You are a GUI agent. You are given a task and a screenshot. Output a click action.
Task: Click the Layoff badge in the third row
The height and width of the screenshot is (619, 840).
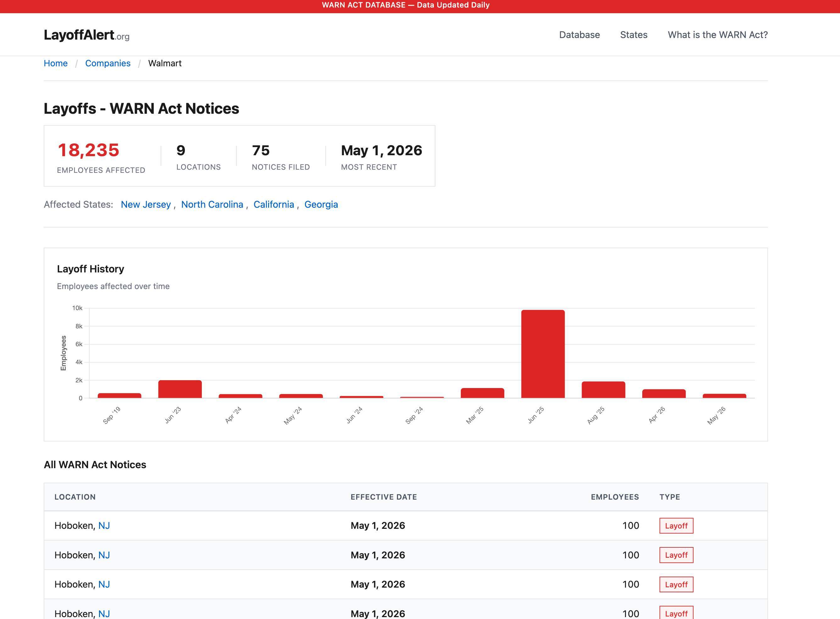point(676,584)
